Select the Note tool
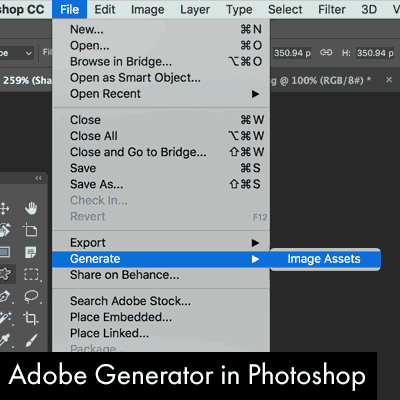 click(31, 252)
